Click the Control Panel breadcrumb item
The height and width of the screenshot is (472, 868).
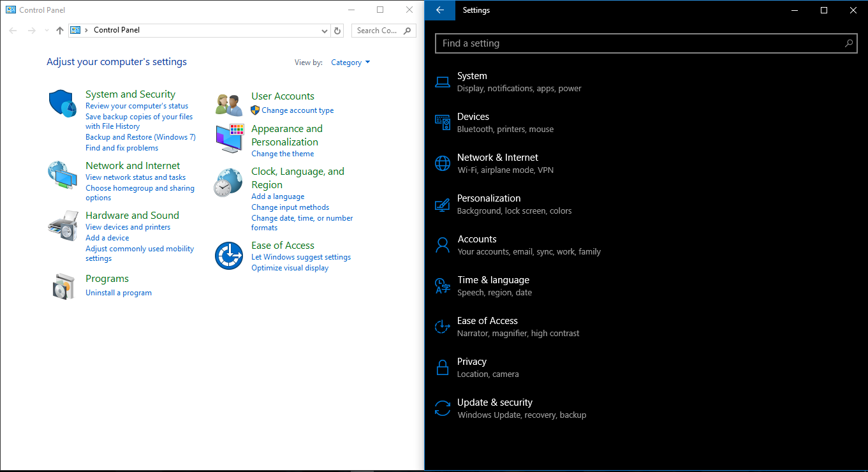(x=116, y=29)
